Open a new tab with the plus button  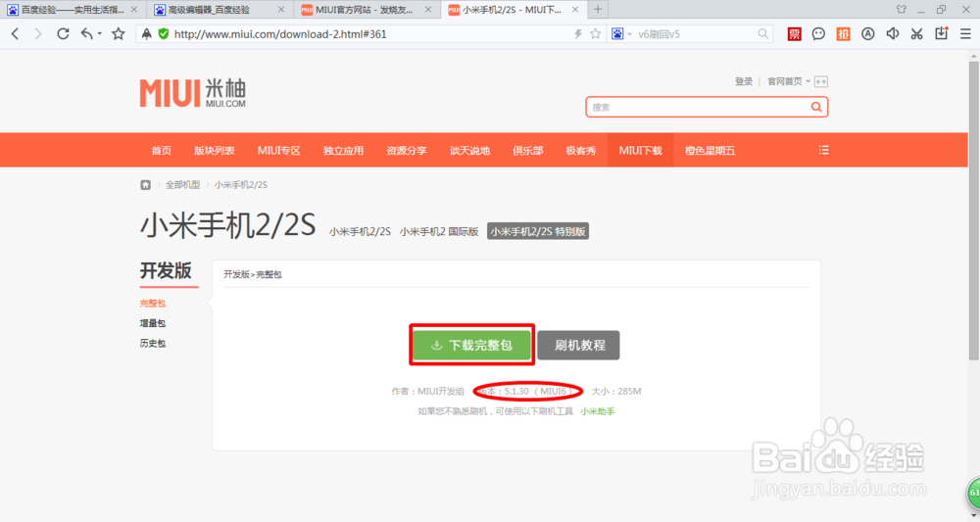point(598,10)
